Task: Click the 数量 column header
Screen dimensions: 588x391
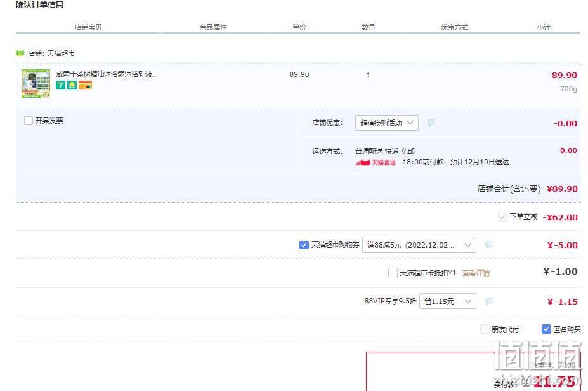Action: pyautogui.click(x=369, y=27)
